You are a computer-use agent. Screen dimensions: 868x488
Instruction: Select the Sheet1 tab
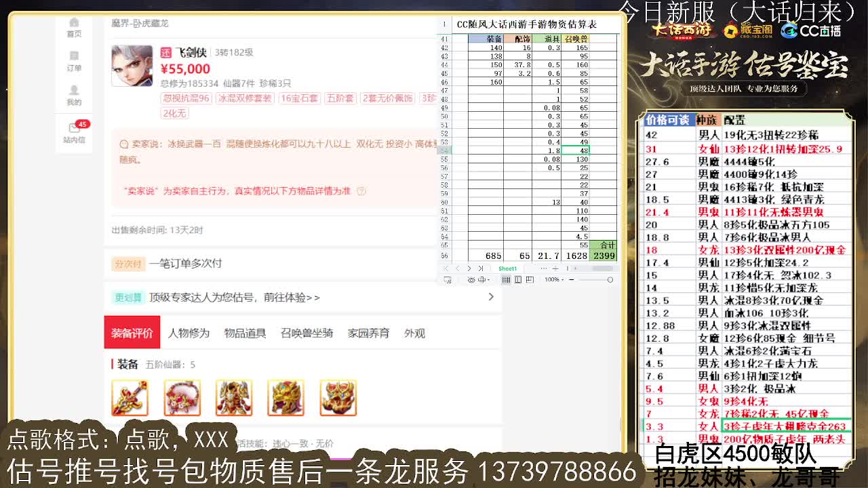click(507, 268)
